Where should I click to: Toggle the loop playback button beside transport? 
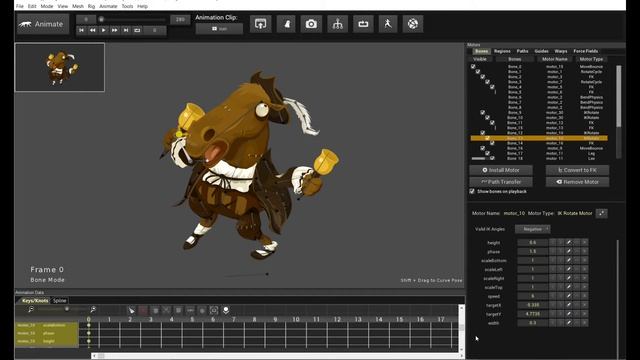point(137,30)
